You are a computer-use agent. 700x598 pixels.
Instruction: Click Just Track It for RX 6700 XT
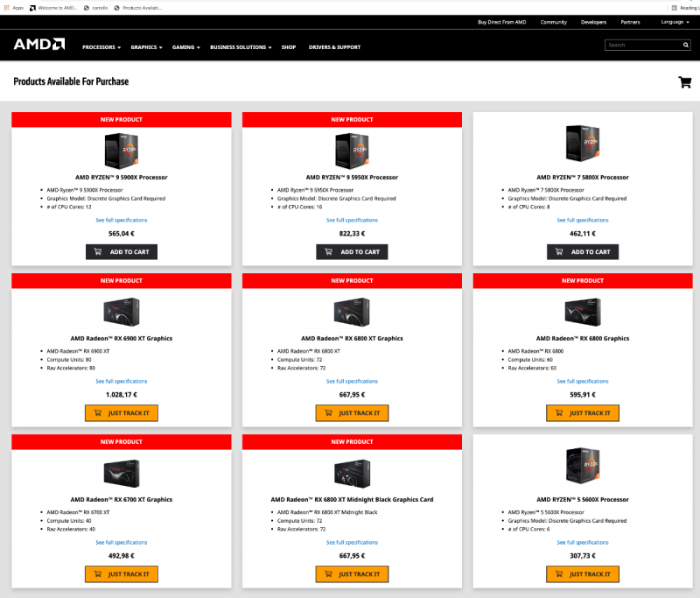click(122, 574)
